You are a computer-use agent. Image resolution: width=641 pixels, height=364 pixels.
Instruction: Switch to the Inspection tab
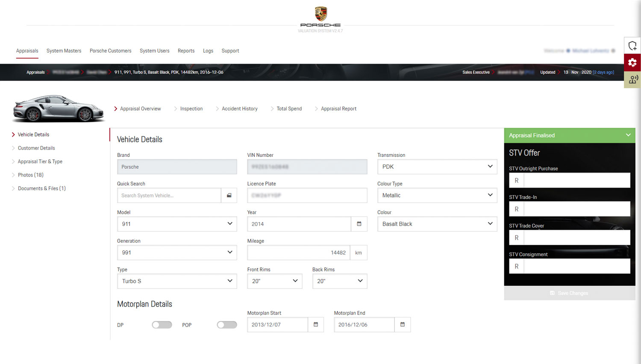(x=191, y=109)
